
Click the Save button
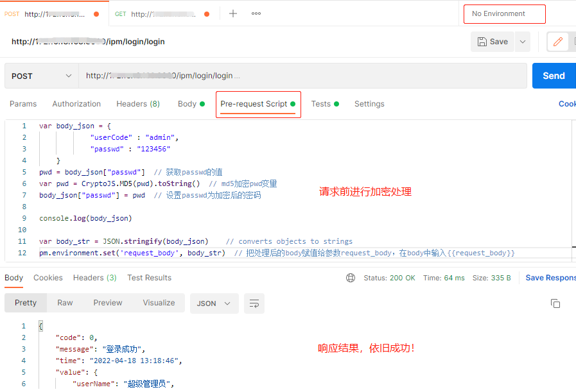pyautogui.click(x=493, y=42)
